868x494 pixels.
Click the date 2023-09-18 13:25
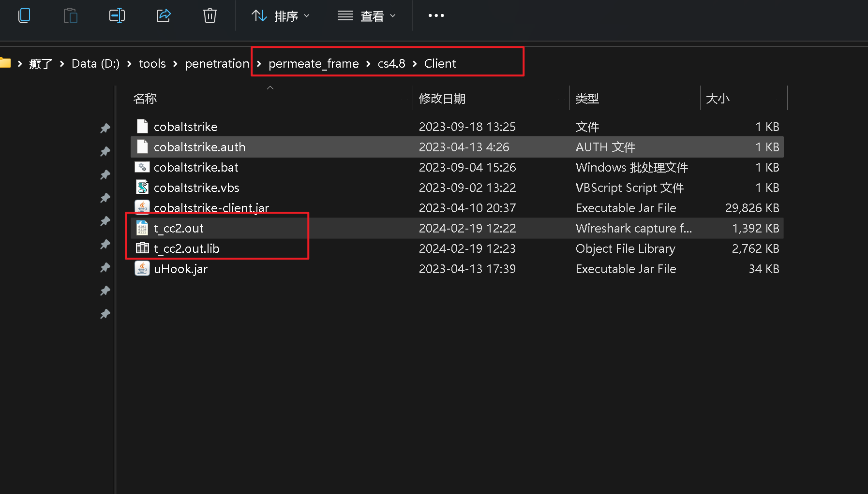click(x=467, y=127)
